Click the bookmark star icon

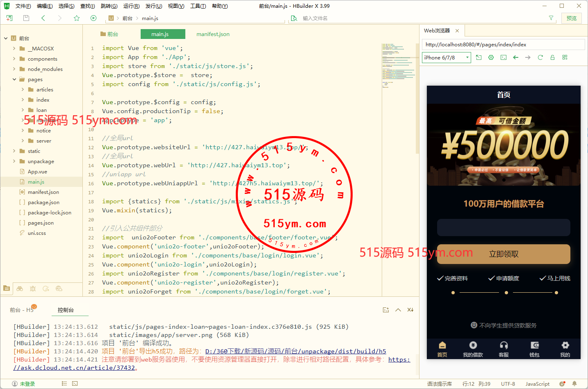pyautogui.click(x=77, y=18)
